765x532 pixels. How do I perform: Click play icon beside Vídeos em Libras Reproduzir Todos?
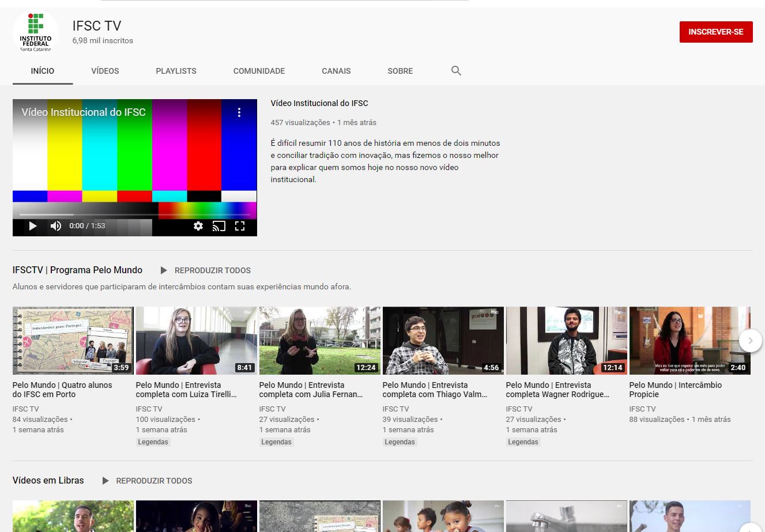(105, 481)
